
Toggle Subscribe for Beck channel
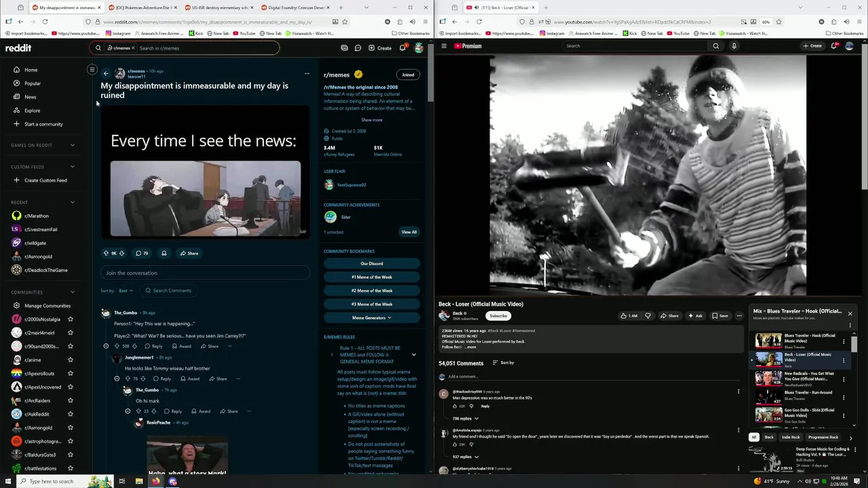(498, 316)
